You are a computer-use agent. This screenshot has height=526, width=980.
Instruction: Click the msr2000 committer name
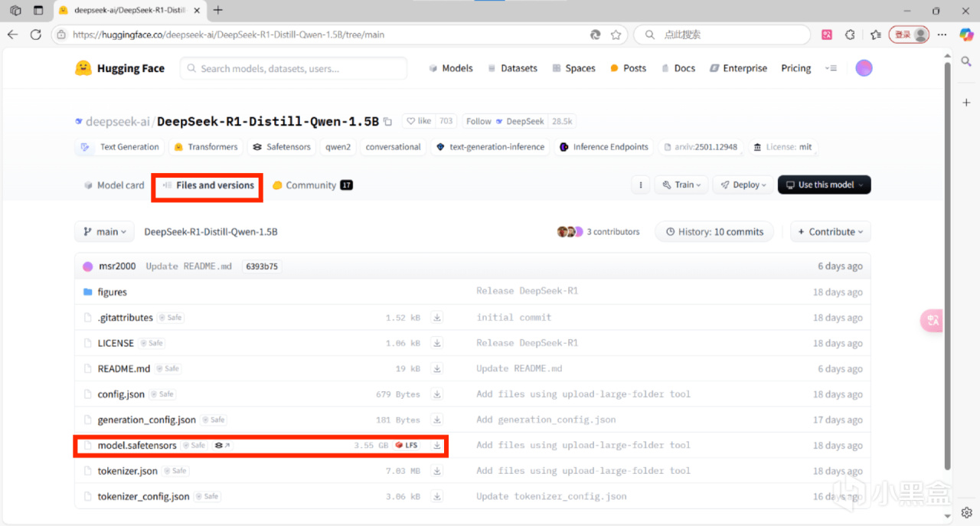pos(117,266)
